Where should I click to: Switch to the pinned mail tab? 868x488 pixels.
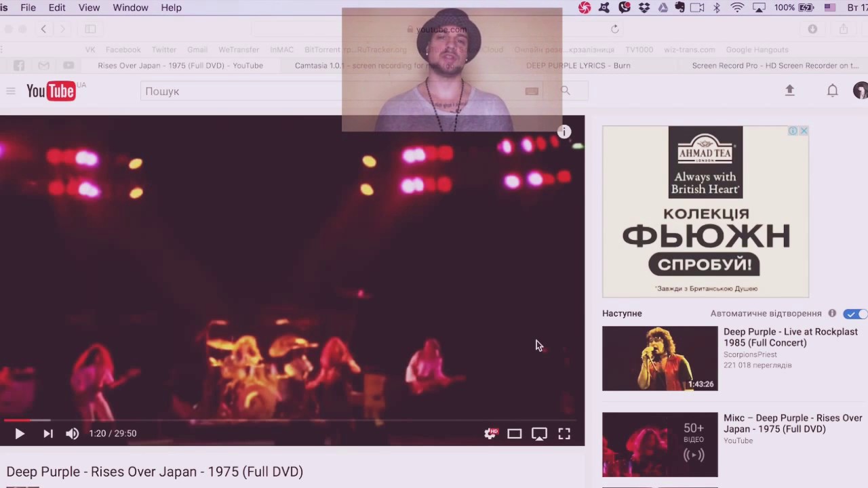pos(44,66)
